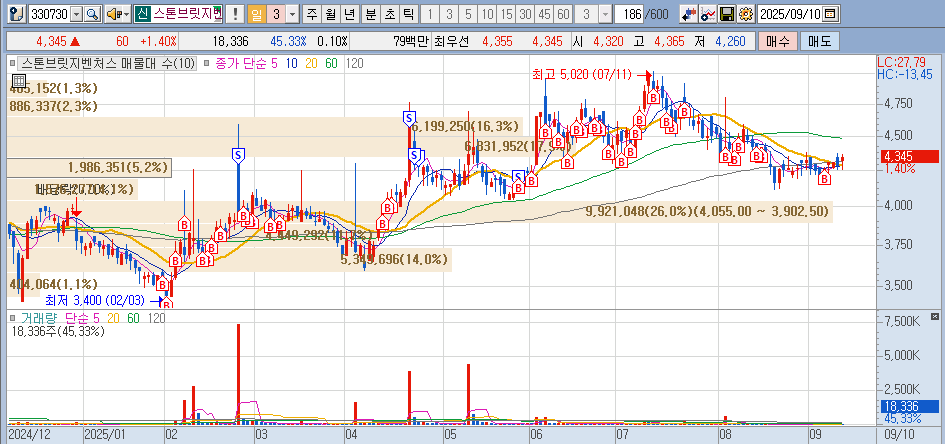945x444 pixels.
Task: Click the 6,199,250(16.3%) volume profile label
Action: (x=464, y=126)
